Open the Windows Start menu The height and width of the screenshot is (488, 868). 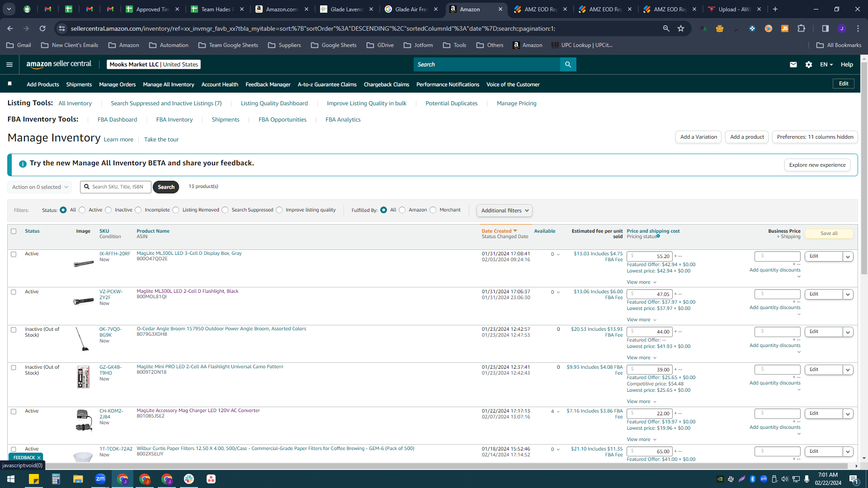tap(11, 479)
